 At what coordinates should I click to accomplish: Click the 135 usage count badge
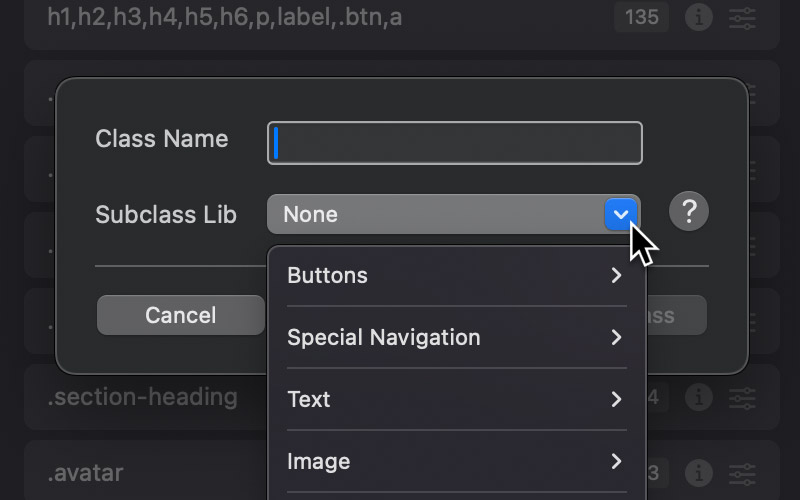click(641, 18)
